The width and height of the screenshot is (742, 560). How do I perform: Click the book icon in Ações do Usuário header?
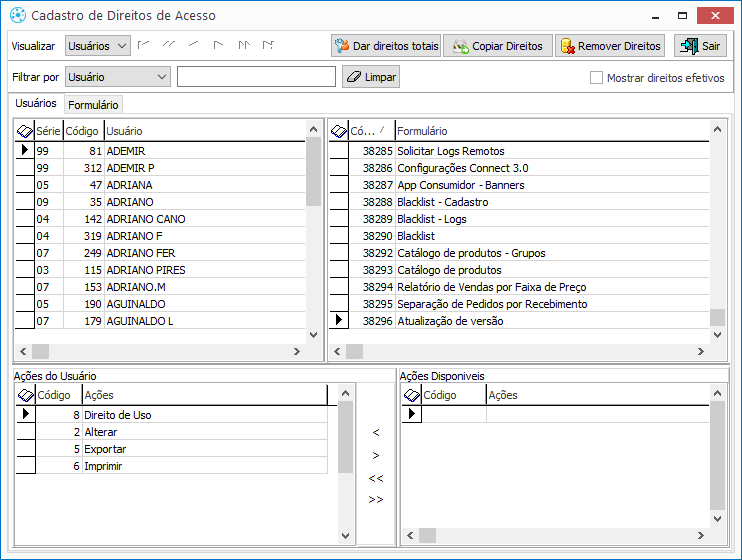coord(25,395)
